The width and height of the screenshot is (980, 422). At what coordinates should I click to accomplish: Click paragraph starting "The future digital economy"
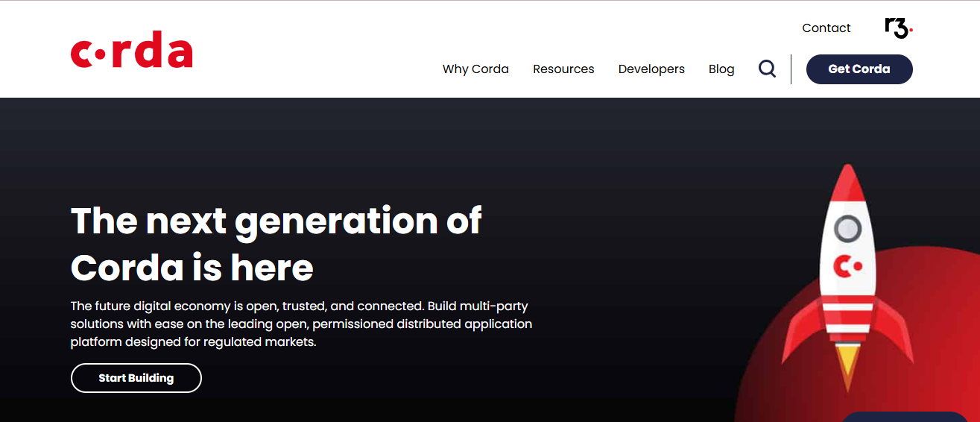301,324
